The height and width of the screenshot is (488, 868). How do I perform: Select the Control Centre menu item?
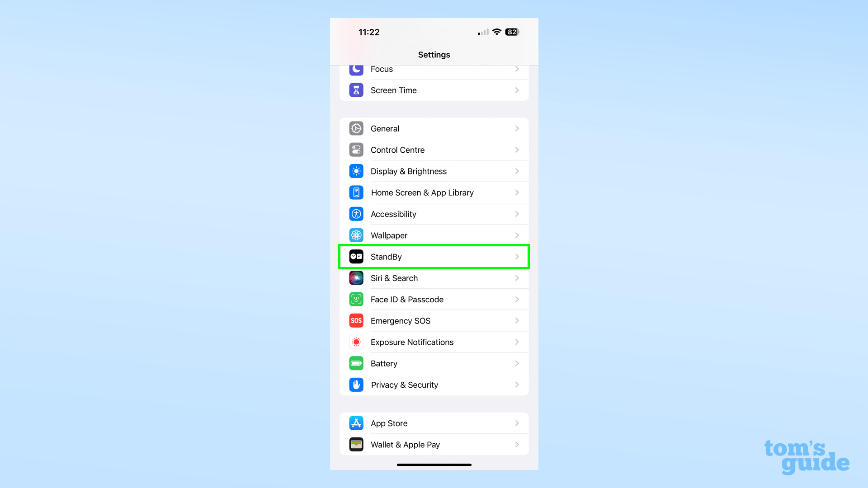(x=434, y=150)
